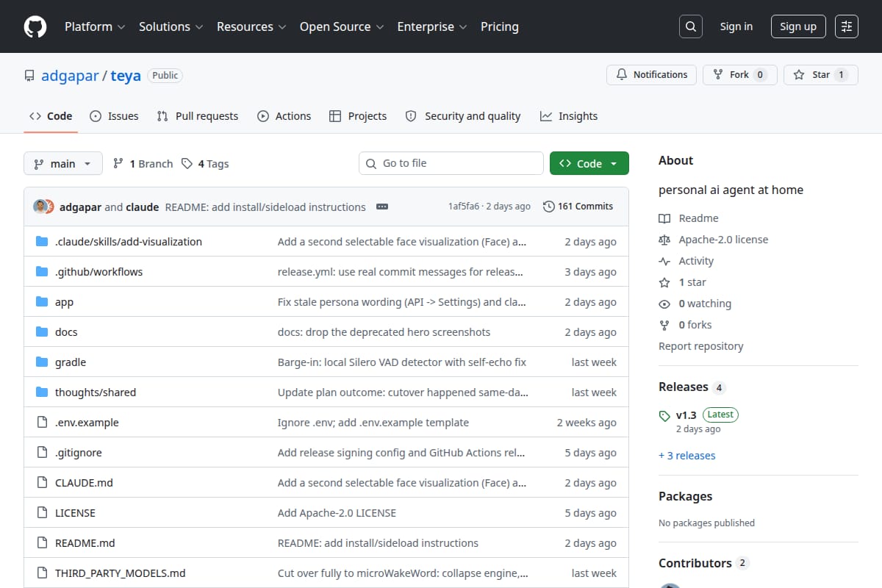The height and width of the screenshot is (588, 882).
Task: Click the file icon for README.md
Action: point(42,543)
